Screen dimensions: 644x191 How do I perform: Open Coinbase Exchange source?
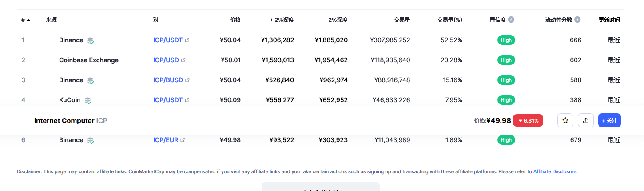point(89,60)
